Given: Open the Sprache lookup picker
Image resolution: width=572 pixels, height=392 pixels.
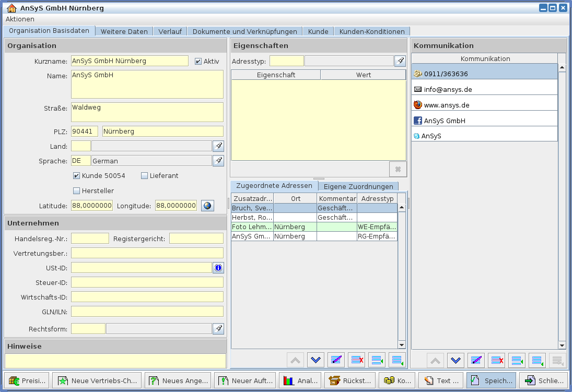Looking at the screenshot, I should tap(218, 161).
